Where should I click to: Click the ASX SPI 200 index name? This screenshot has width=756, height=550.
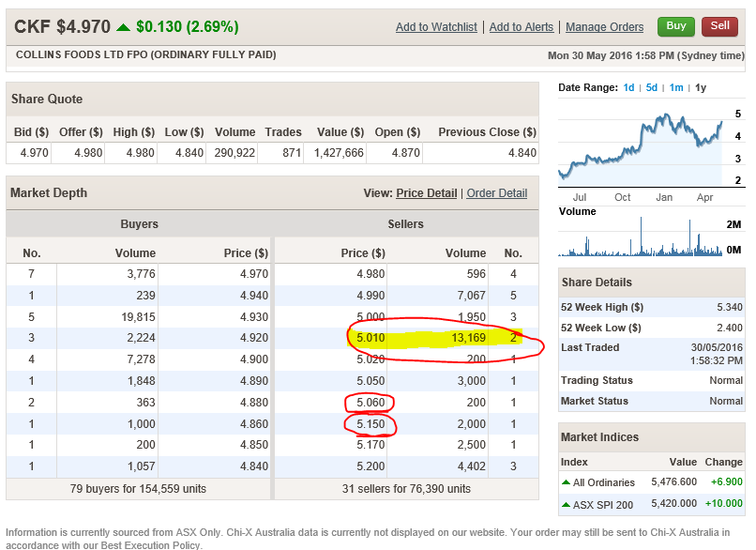(603, 505)
